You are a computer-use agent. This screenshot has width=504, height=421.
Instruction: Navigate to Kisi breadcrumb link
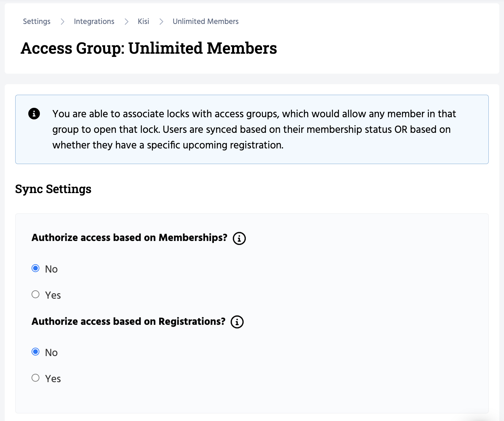[143, 21]
